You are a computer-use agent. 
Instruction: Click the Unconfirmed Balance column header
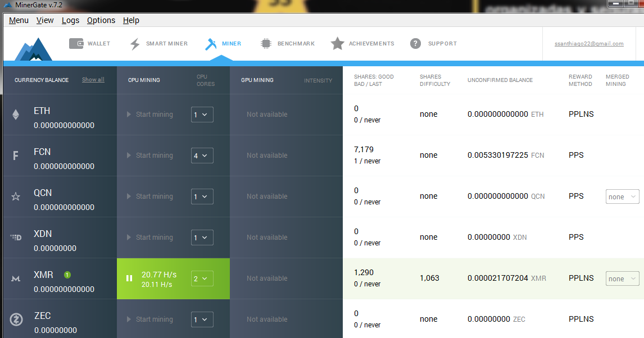point(500,80)
